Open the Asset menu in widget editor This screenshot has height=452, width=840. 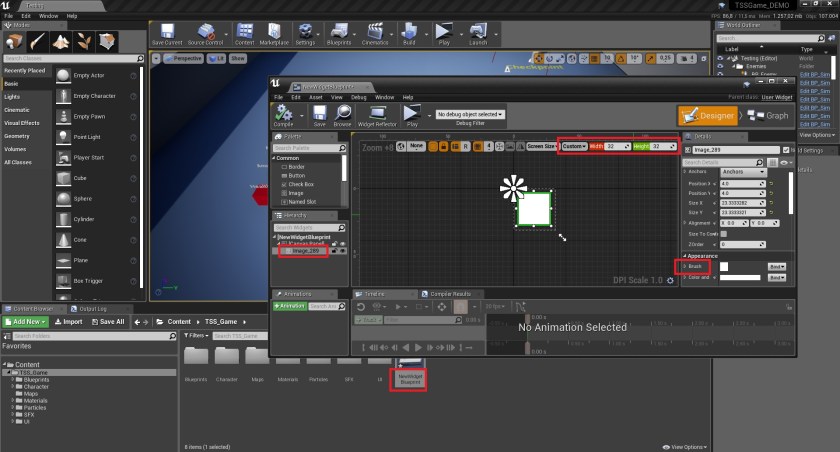pos(315,97)
